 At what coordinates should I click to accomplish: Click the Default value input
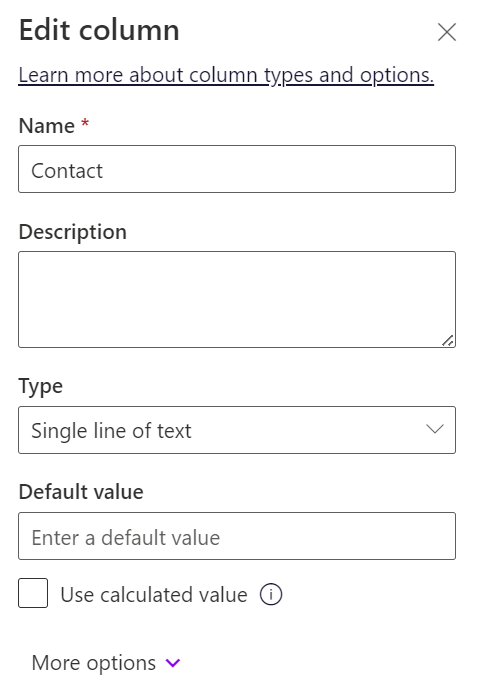[237, 536]
